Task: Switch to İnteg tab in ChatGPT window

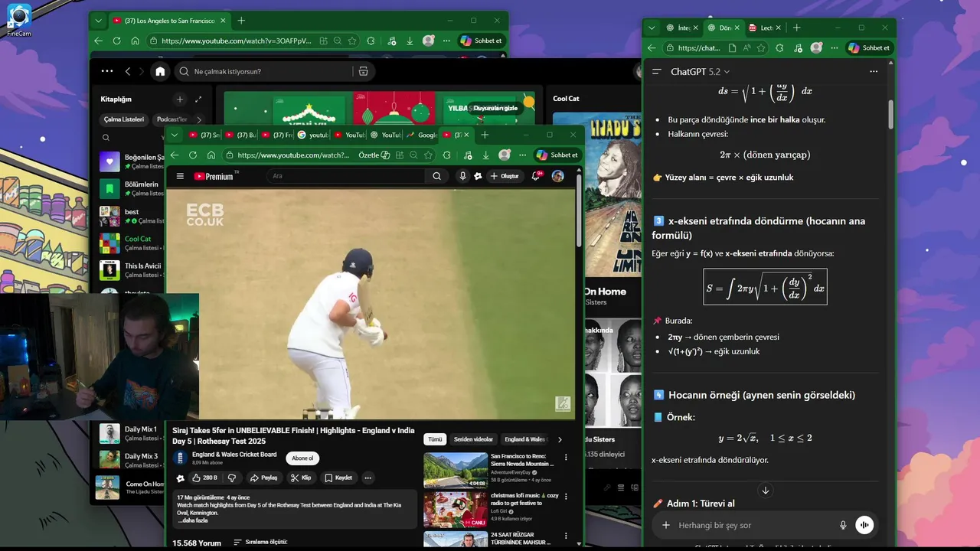Action: click(x=680, y=28)
